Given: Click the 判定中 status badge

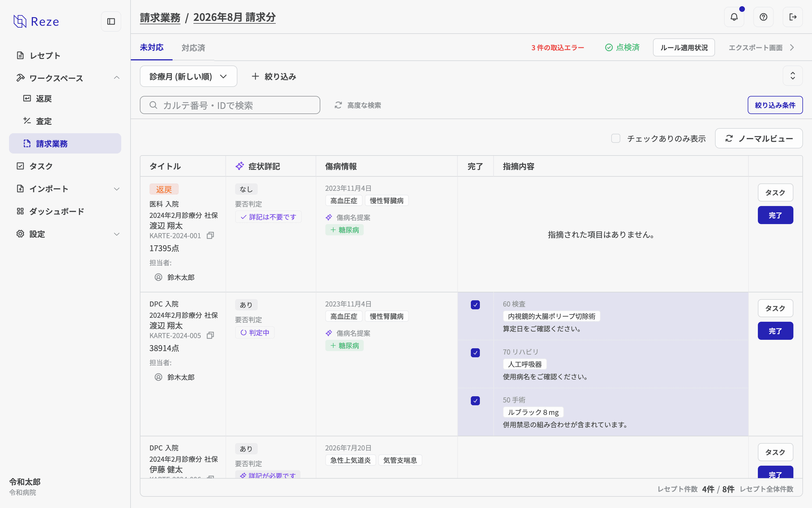Looking at the screenshot, I should [x=255, y=333].
